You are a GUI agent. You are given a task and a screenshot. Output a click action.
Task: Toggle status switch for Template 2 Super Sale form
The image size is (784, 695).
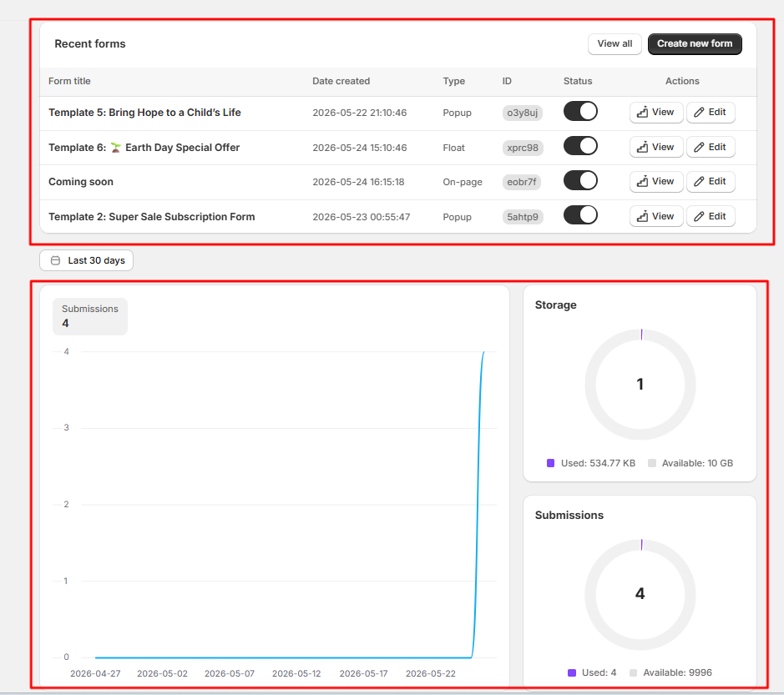(580, 215)
